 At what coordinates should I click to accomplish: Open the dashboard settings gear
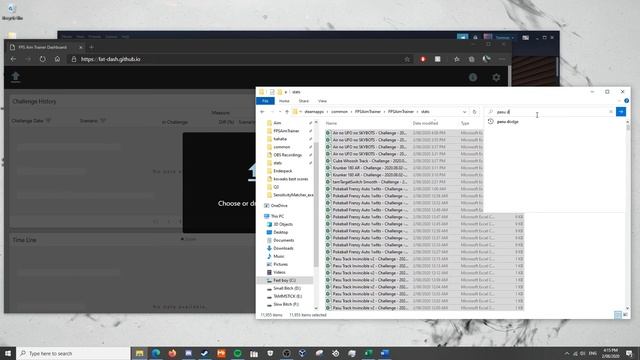(x=496, y=77)
